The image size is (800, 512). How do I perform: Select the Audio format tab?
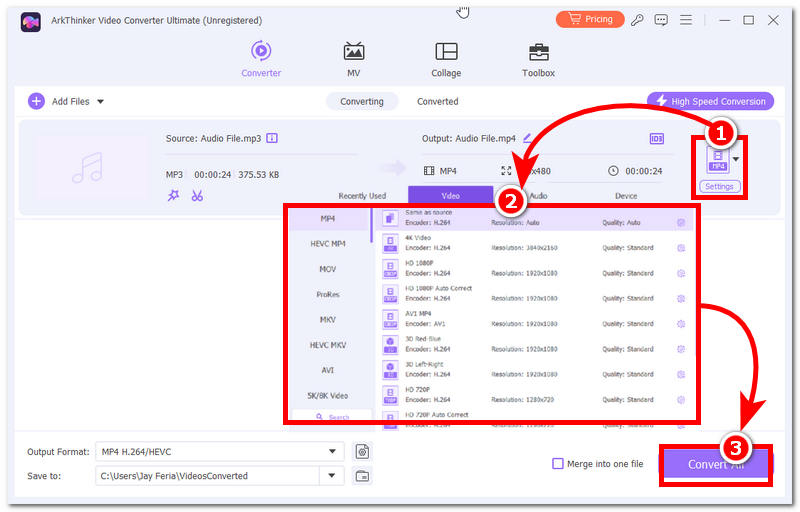(x=538, y=196)
